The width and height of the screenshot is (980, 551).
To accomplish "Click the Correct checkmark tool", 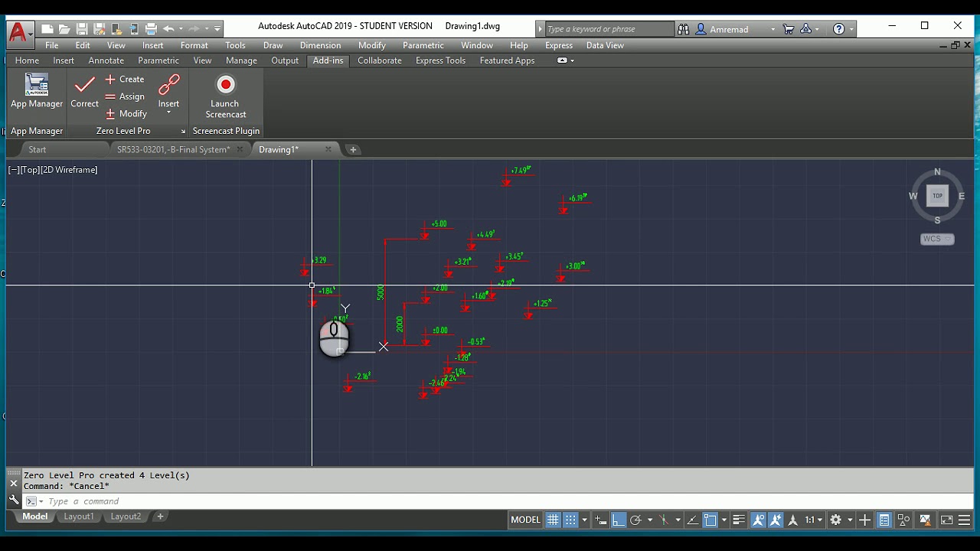I will 84,90.
